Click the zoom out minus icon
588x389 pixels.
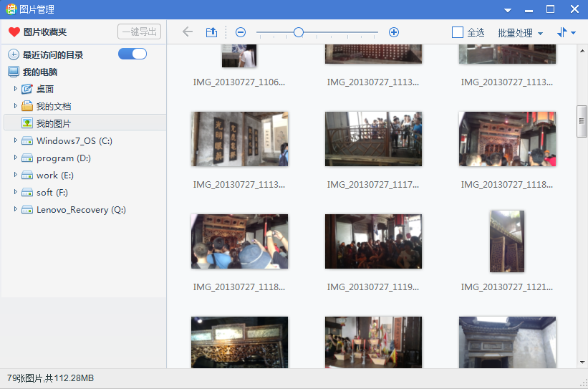point(241,32)
